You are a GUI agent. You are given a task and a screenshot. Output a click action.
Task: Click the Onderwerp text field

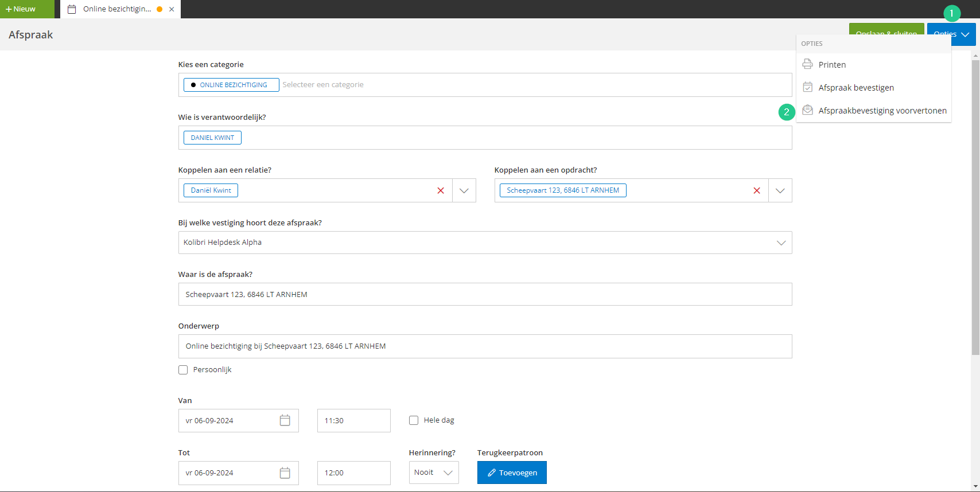[x=485, y=346]
